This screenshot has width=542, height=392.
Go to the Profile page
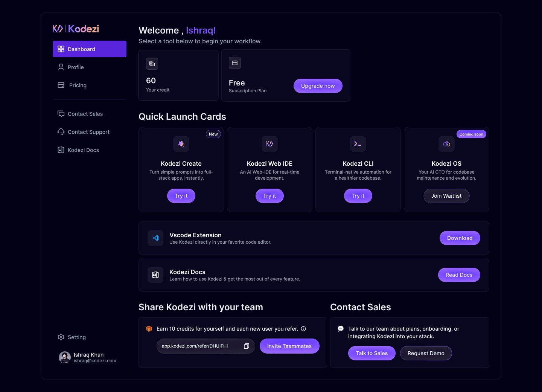75,67
